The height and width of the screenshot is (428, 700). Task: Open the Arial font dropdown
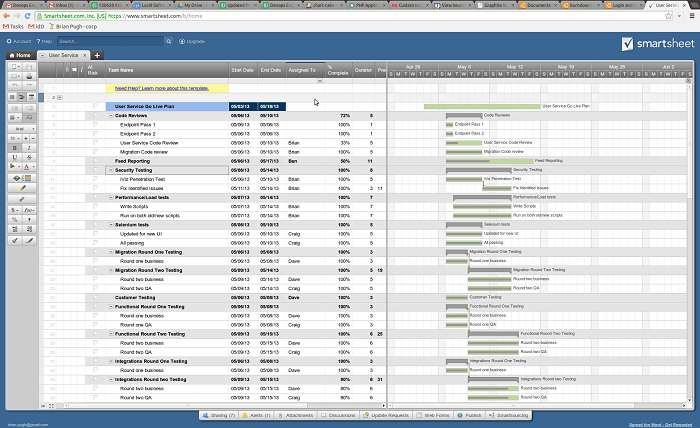click(22, 129)
